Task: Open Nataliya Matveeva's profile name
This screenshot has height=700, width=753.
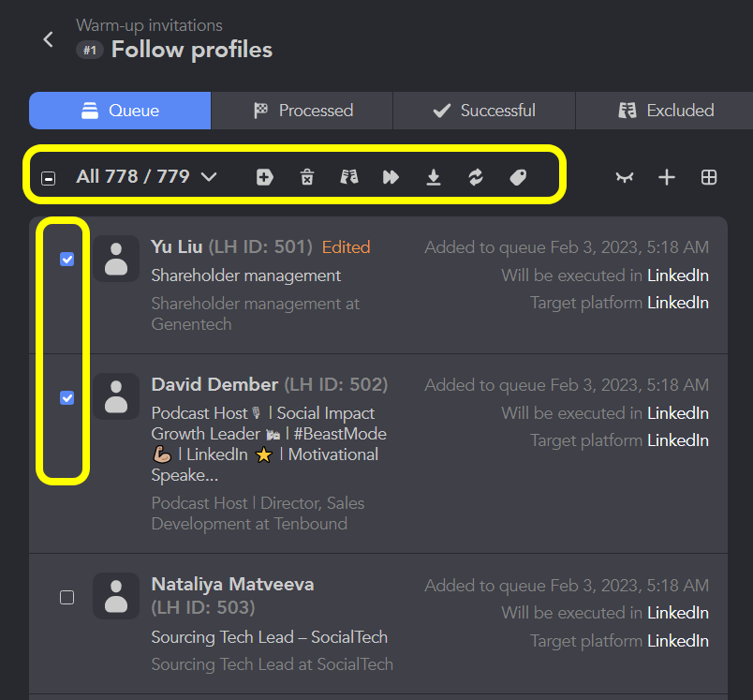Action: [x=232, y=585]
